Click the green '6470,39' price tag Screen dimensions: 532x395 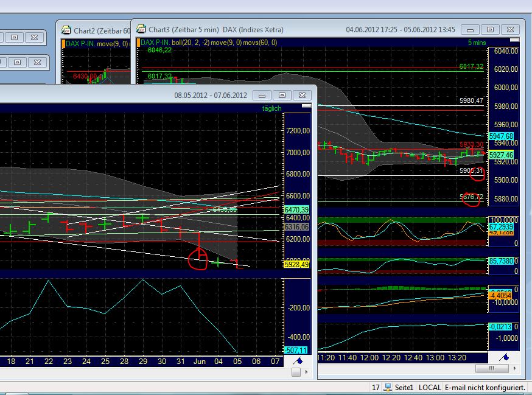pos(297,210)
